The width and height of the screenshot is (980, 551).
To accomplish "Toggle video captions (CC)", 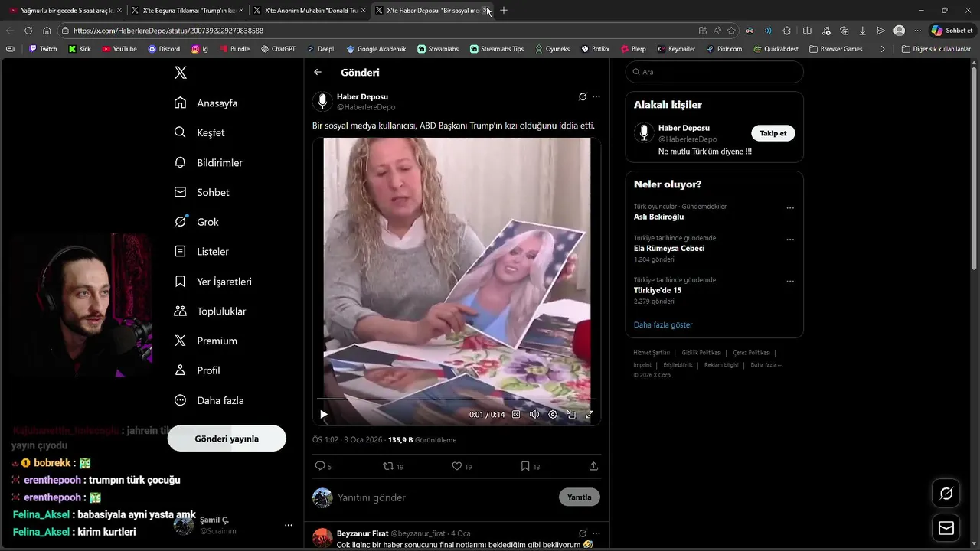I will [516, 414].
